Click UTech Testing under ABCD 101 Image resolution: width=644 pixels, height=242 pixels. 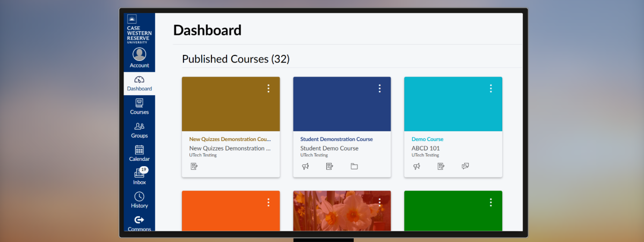coord(425,155)
